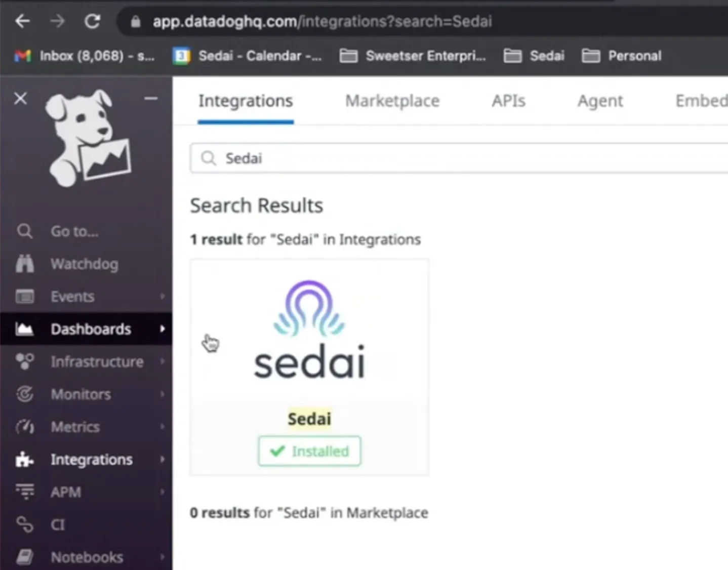Select the Monitors sidebar label
728x570 pixels.
(80, 394)
